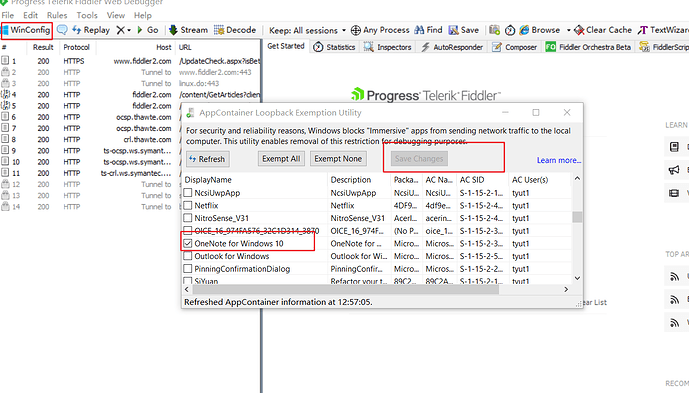The image size is (689, 393).
Task: Check the Netflix checkbox
Action: 188,205
